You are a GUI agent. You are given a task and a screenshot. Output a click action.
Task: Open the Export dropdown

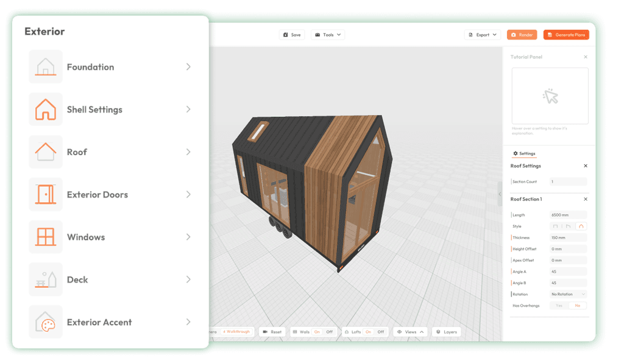pyautogui.click(x=483, y=35)
